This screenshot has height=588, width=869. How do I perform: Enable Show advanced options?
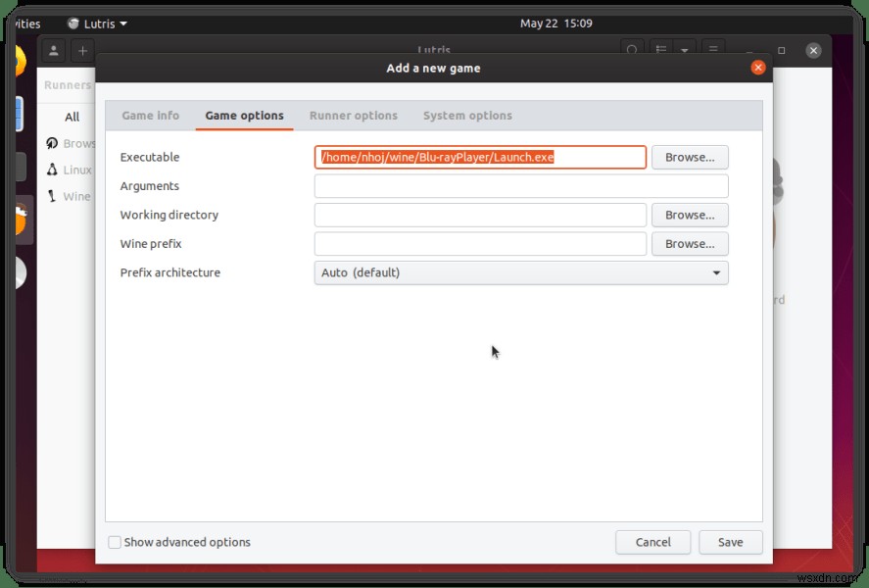(x=115, y=542)
